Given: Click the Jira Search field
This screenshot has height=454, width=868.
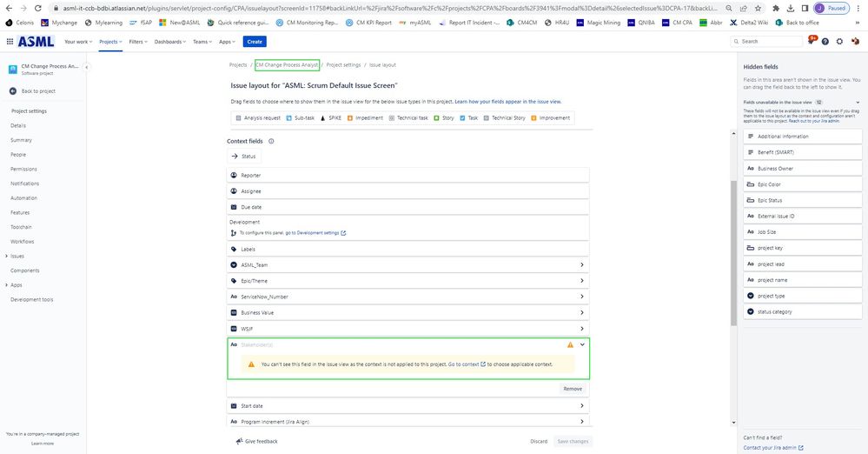Looking at the screenshot, I should (766, 42).
